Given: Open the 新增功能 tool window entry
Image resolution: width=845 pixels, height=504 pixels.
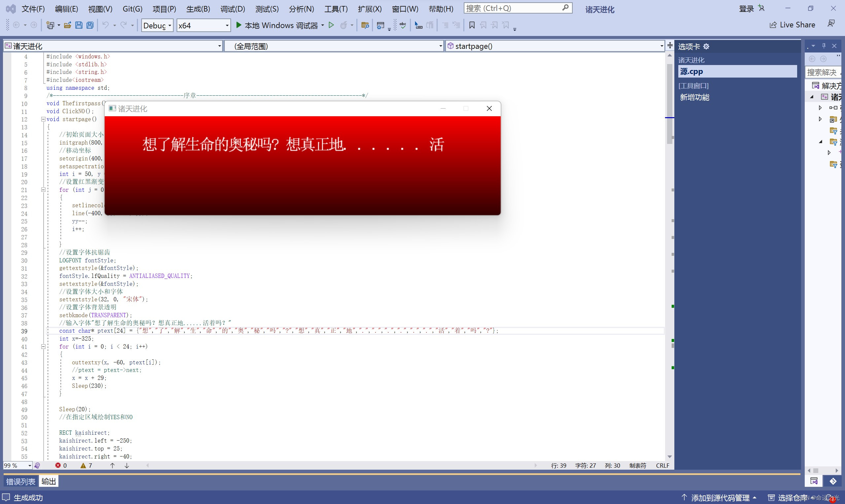Looking at the screenshot, I should 694,97.
